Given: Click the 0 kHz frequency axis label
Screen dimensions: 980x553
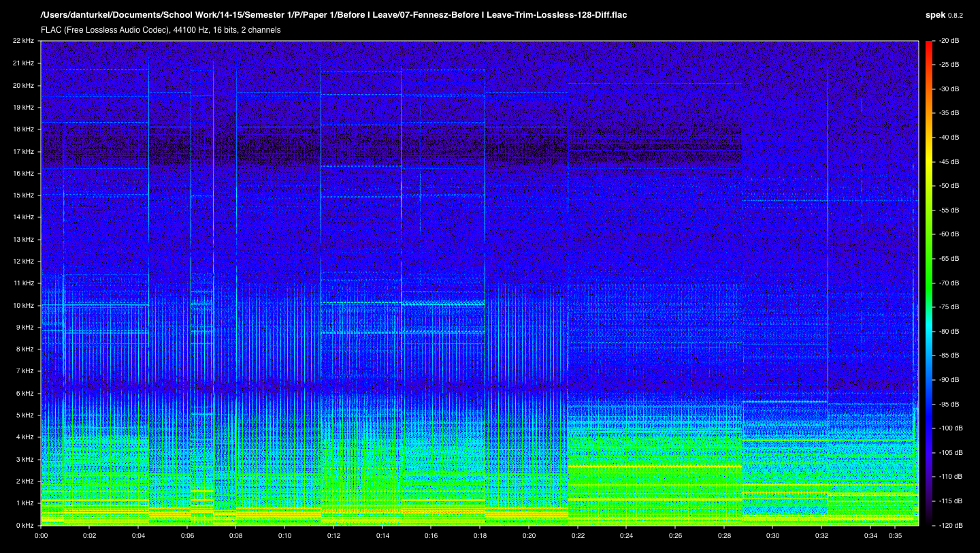Looking at the screenshot, I should [24, 525].
